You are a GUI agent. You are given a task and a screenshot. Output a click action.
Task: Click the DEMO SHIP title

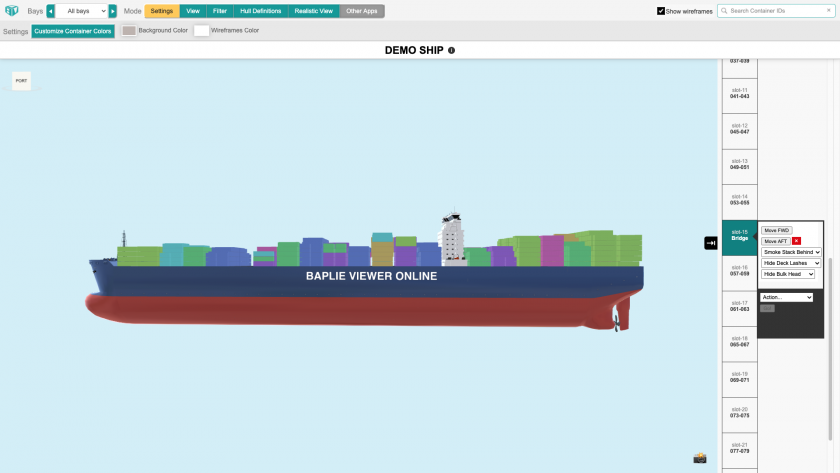(x=414, y=50)
